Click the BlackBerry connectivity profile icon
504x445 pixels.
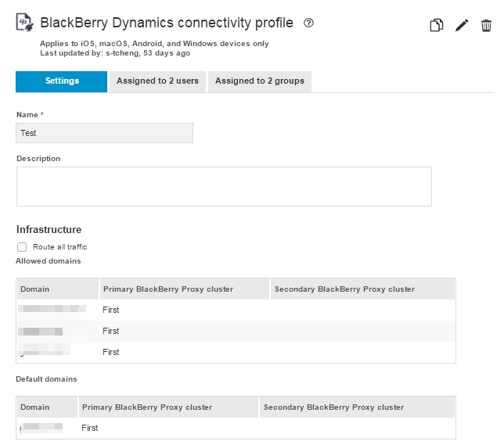coord(24,23)
